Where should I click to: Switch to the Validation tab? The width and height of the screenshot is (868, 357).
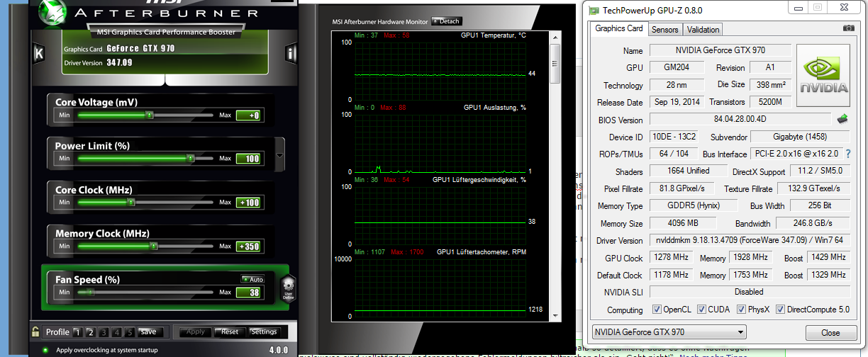703,29
